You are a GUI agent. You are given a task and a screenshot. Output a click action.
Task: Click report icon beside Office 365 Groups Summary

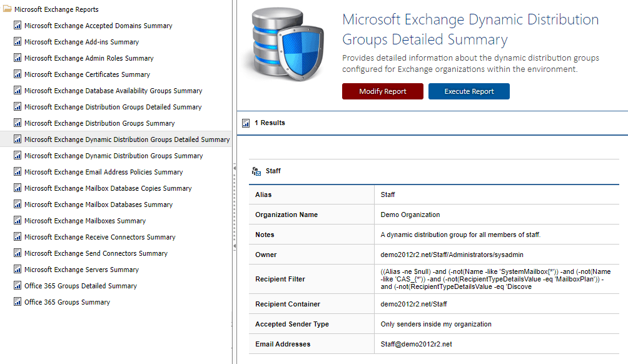tap(18, 301)
